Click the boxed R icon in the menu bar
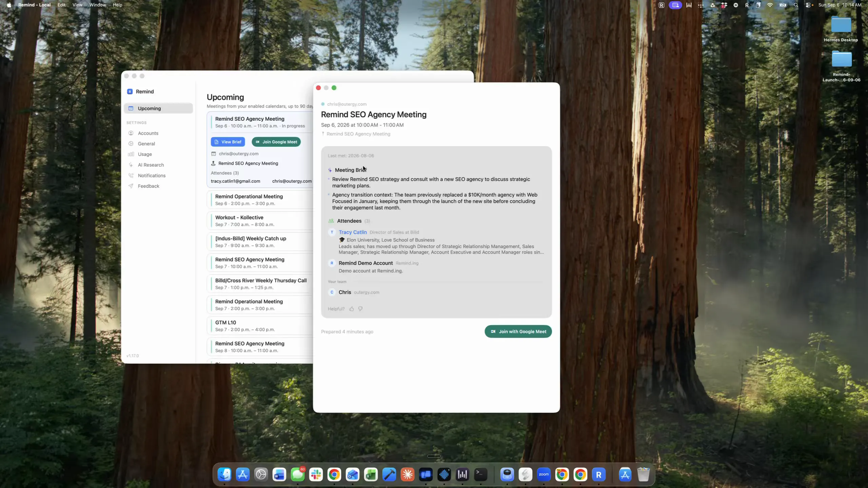This screenshot has width=868, height=488. (x=661, y=5)
